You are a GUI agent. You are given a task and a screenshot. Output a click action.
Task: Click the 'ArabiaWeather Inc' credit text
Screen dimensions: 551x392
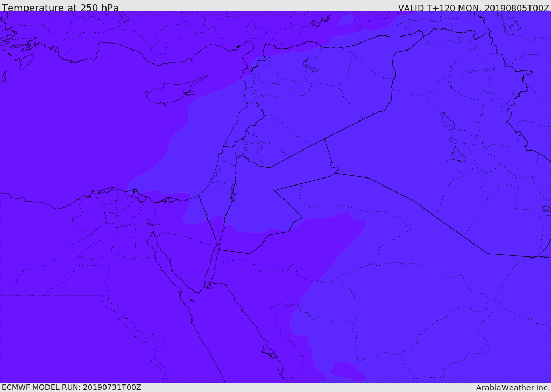[513, 388]
